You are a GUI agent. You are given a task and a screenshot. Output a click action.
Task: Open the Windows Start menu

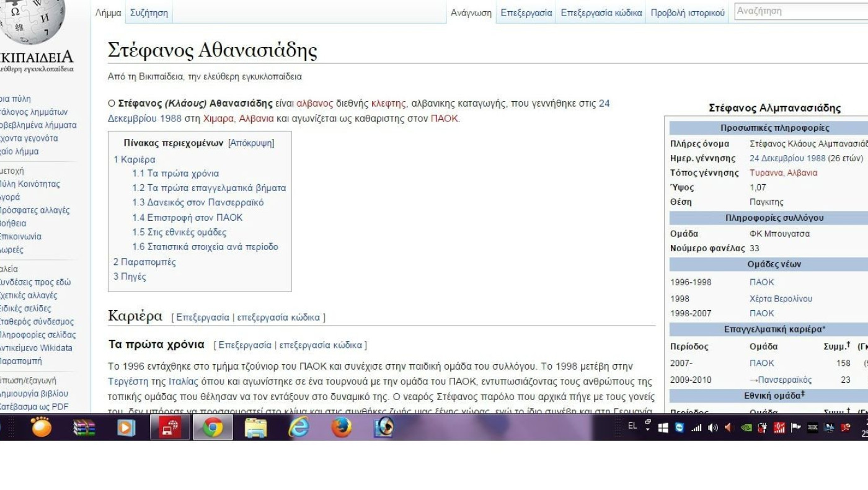(662, 427)
